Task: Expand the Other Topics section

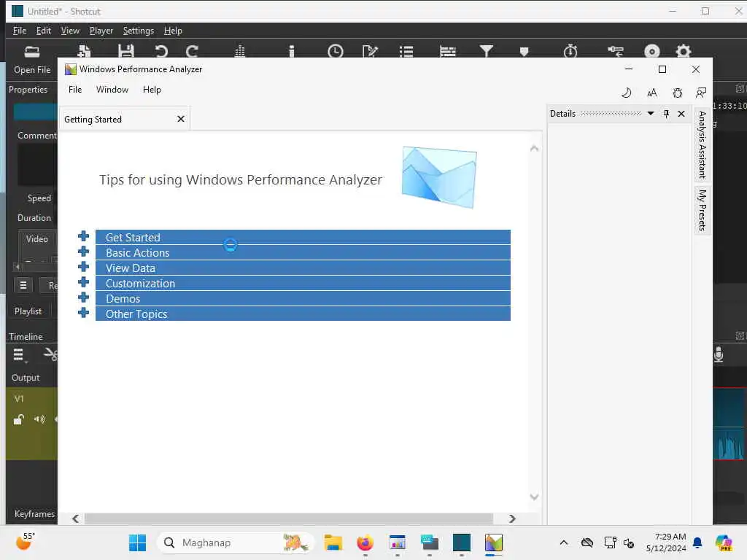Action: pos(83,312)
